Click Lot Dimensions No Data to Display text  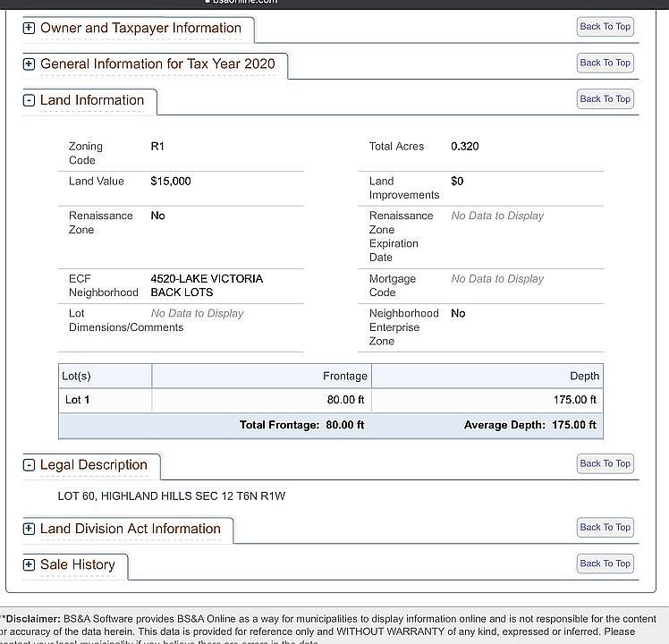pyautogui.click(x=197, y=314)
